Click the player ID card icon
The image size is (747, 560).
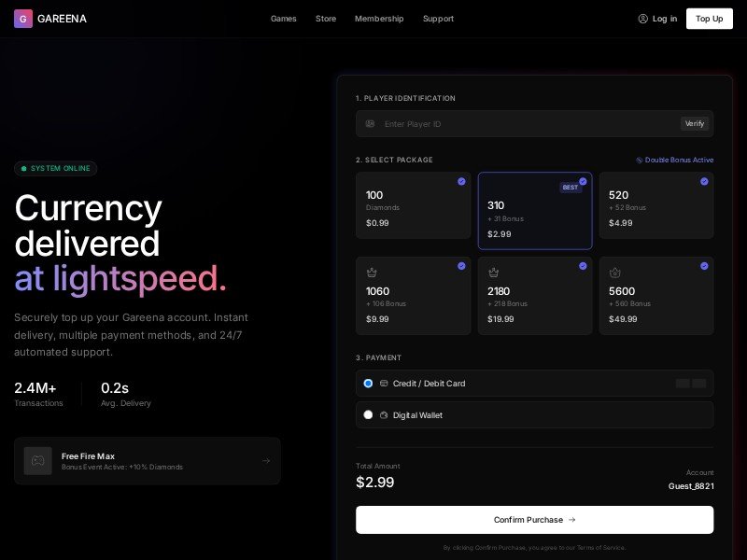(370, 124)
